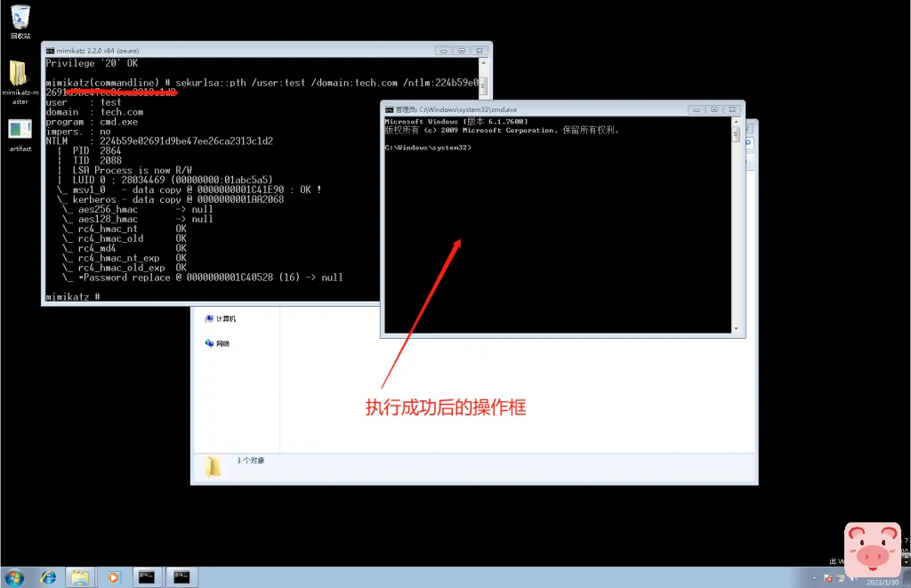This screenshot has height=588, width=911.
Task: Click the '3 个对象' status text in Explorer
Action: [250, 460]
